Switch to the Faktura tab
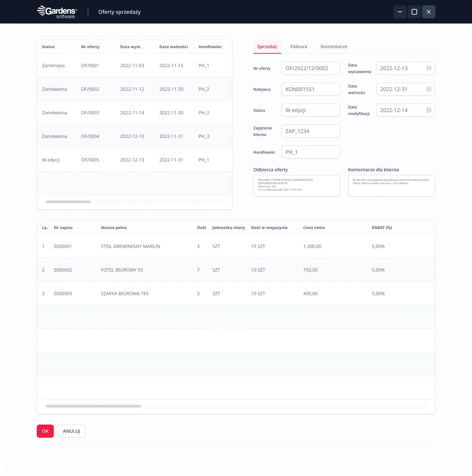Screen dimensions: 472x476 299,47
